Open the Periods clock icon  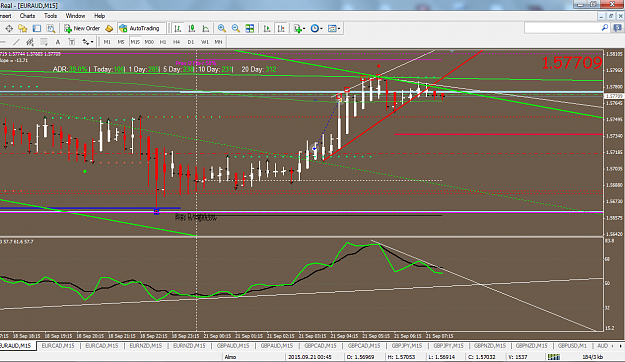coord(314,28)
